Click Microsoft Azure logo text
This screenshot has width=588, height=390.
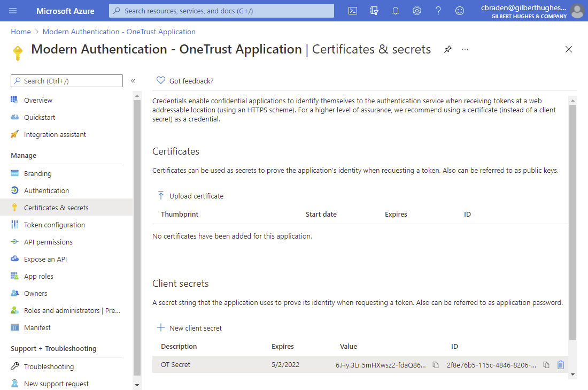coord(65,11)
